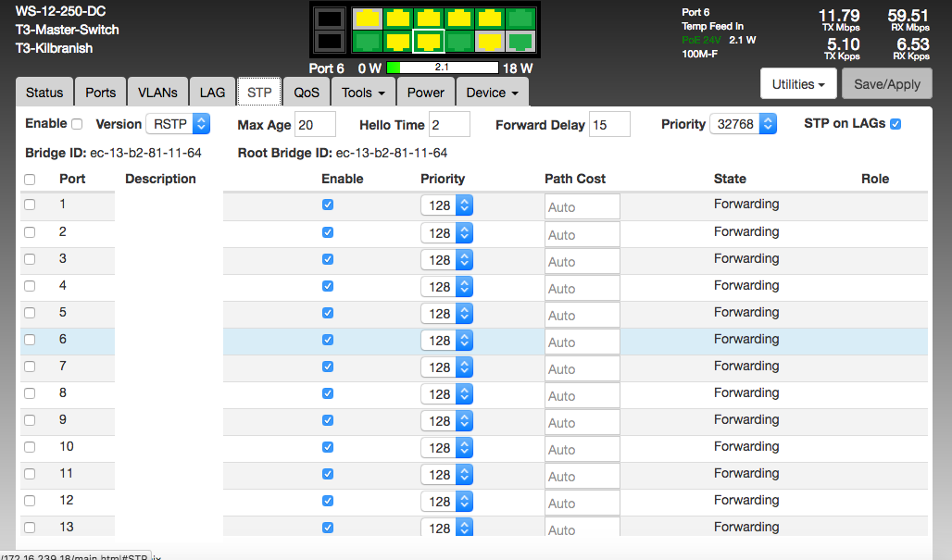Select the green port 2 jack icon
The image size is (952, 560).
tap(368, 41)
